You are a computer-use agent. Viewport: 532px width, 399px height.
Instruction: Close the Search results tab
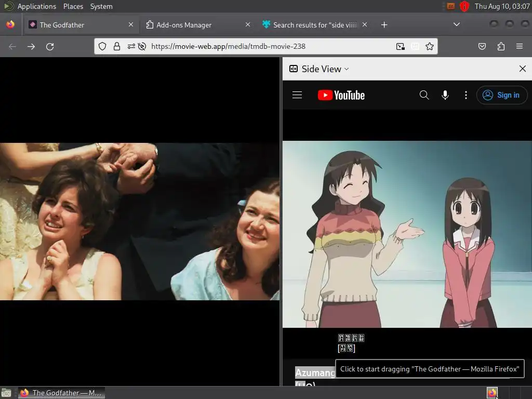(x=365, y=24)
